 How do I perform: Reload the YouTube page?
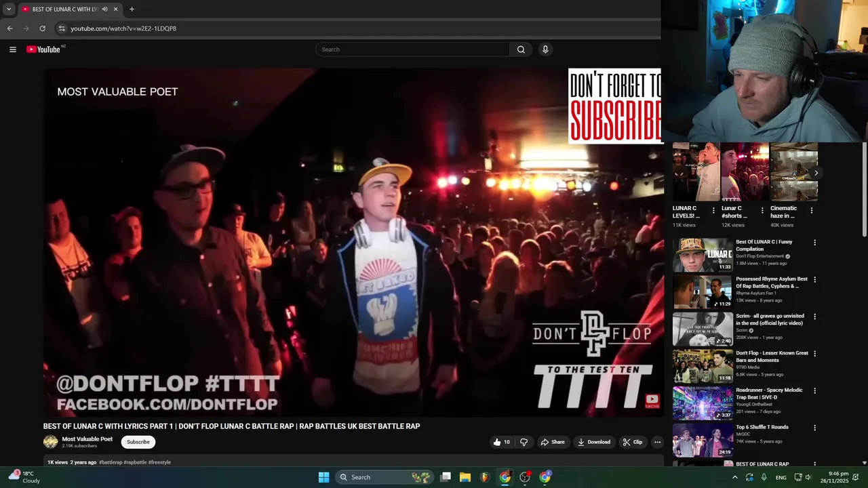(x=42, y=28)
